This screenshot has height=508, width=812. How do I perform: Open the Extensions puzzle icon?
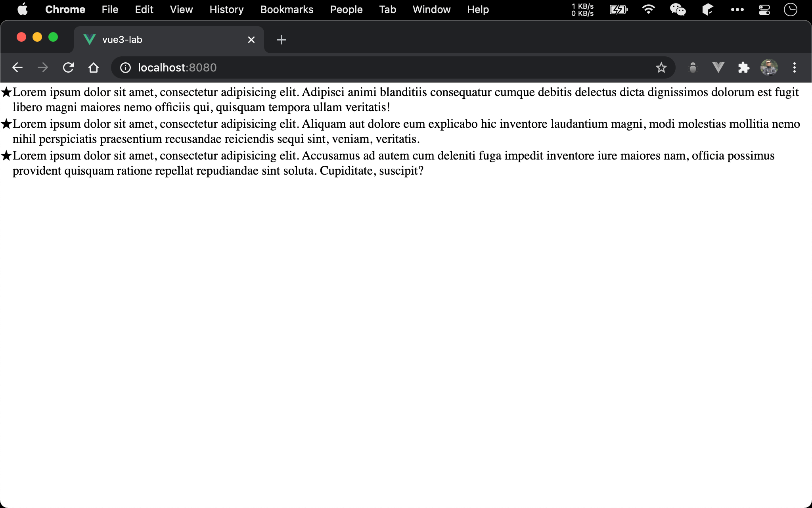tap(743, 68)
